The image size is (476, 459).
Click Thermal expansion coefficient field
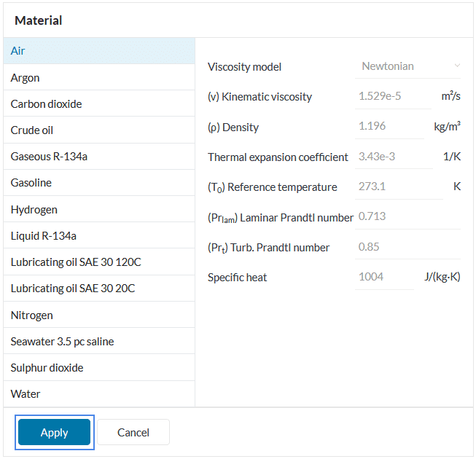[394, 157]
